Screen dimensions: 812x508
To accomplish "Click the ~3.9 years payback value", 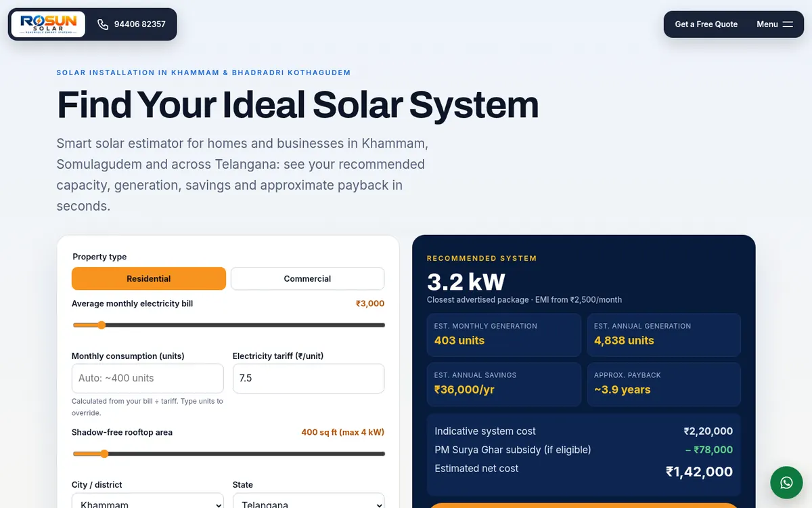I will (x=623, y=389).
